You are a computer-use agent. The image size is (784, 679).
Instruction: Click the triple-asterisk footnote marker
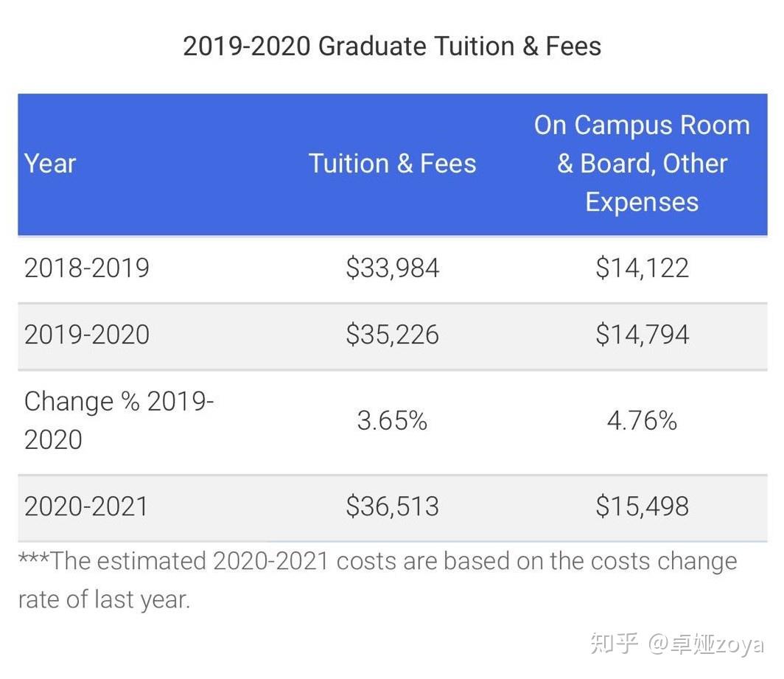33,559
